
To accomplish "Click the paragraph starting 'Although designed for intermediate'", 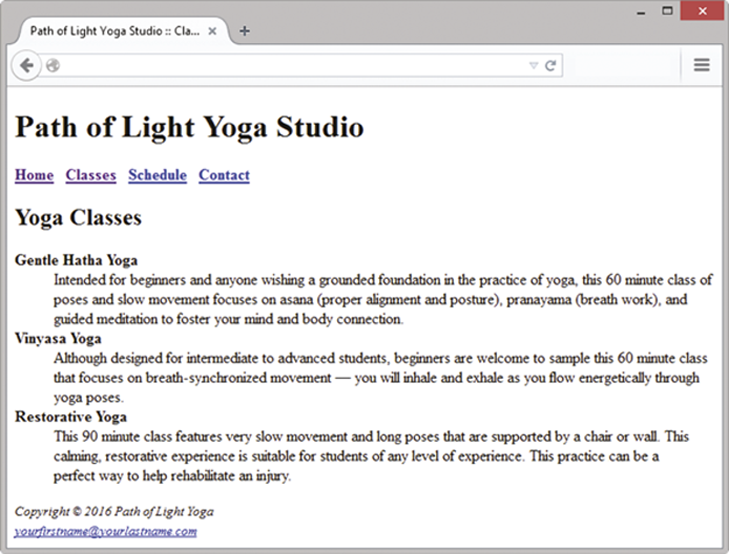I will (380, 377).
